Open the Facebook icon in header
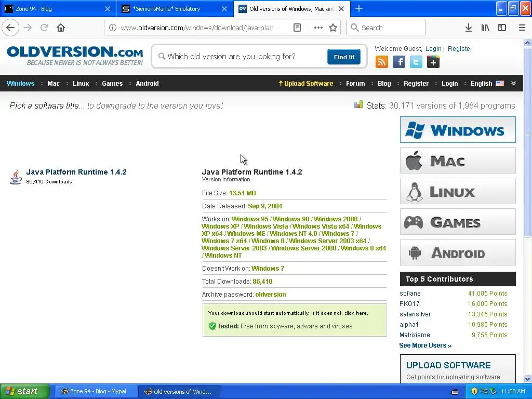The height and width of the screenshot is (399, 532). [x=399, y=62]
